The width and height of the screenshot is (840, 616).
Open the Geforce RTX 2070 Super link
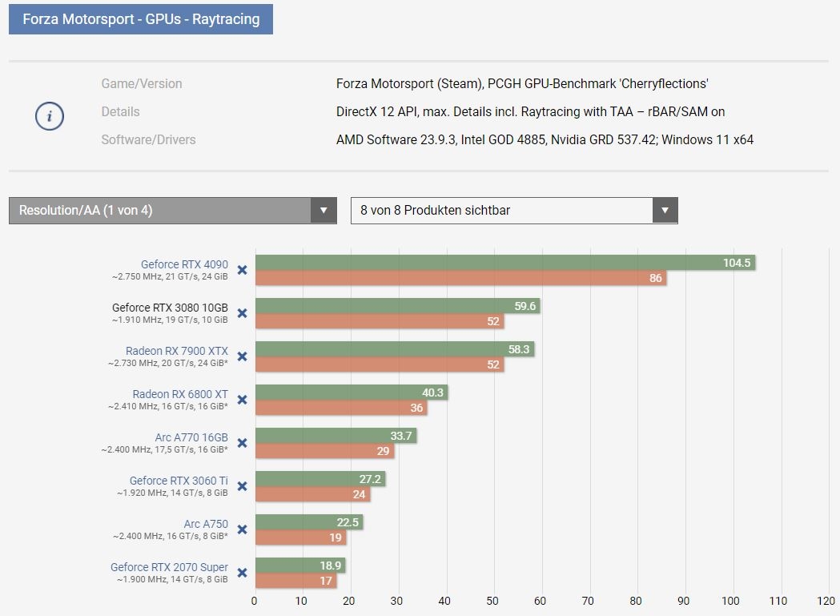click(x=169, y=567)
